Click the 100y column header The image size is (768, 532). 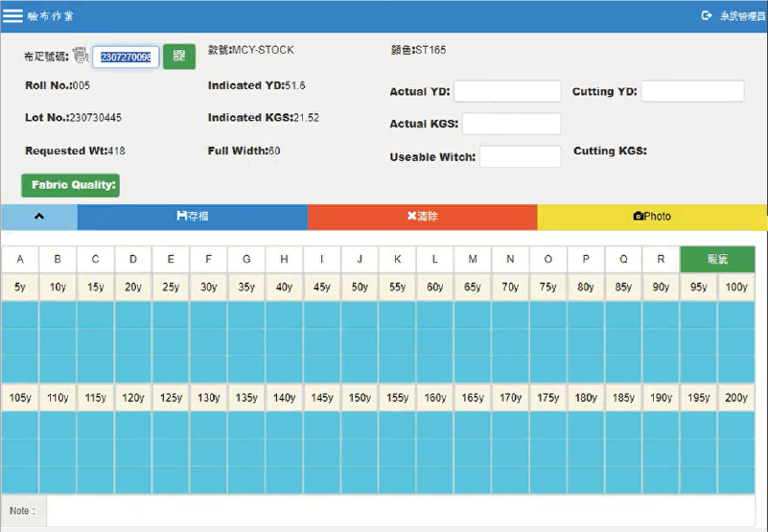[736, 287]
